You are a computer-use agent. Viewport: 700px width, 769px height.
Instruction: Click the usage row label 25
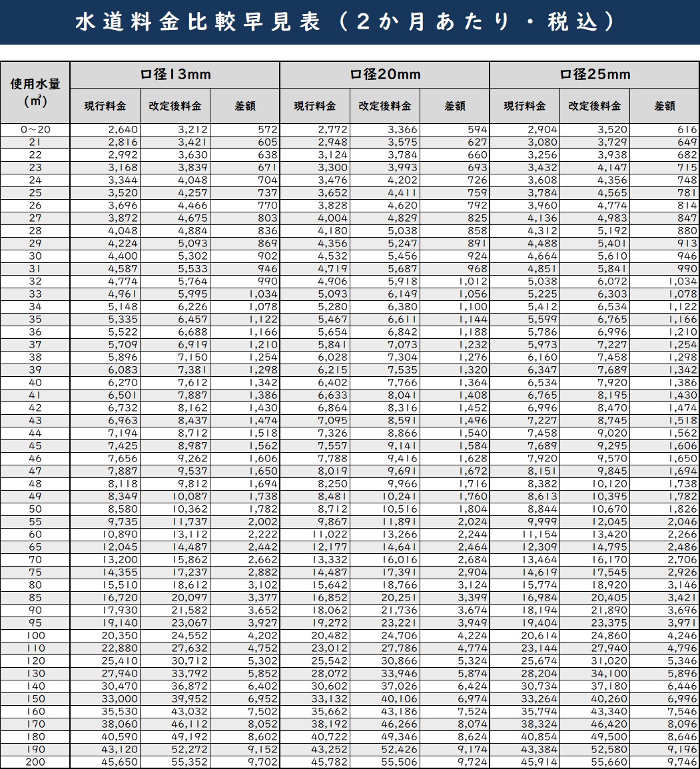(35, 193)
